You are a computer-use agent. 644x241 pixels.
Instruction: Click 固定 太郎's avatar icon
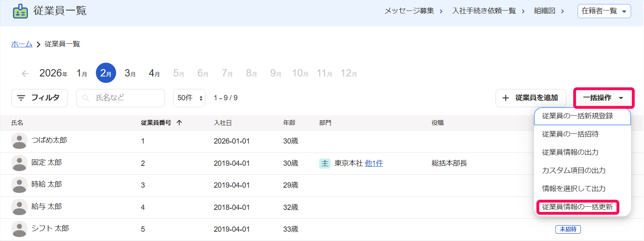coord(19,163)
